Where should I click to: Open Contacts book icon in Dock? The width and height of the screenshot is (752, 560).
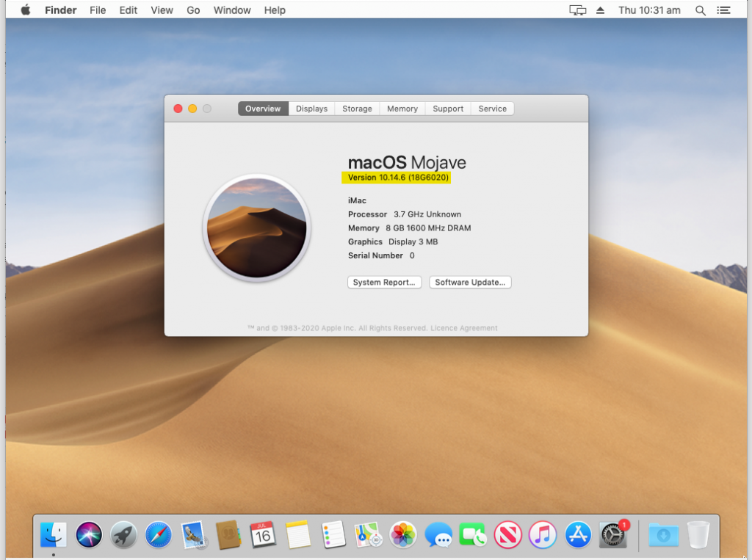click(228, 534)
